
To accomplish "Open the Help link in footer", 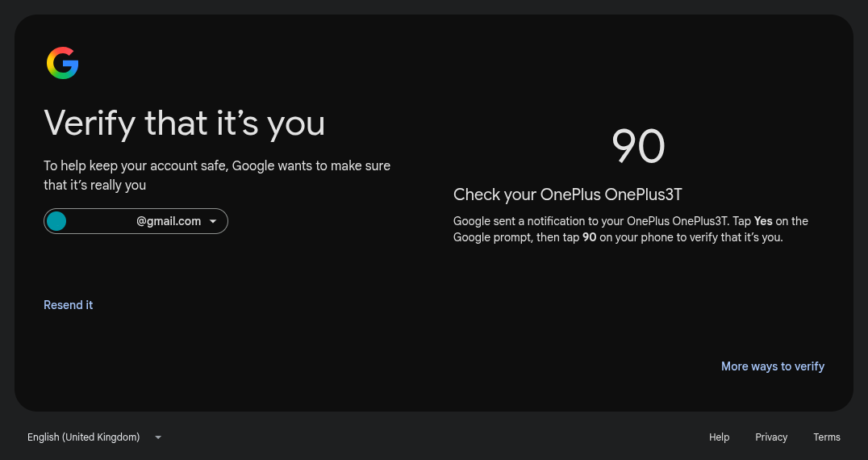I will pos(719,437).
